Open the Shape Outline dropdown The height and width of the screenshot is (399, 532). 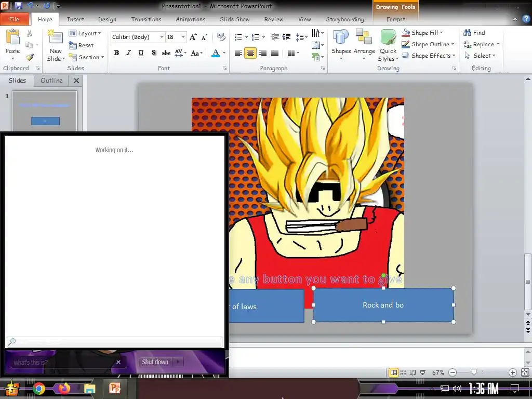coord(428,44)
